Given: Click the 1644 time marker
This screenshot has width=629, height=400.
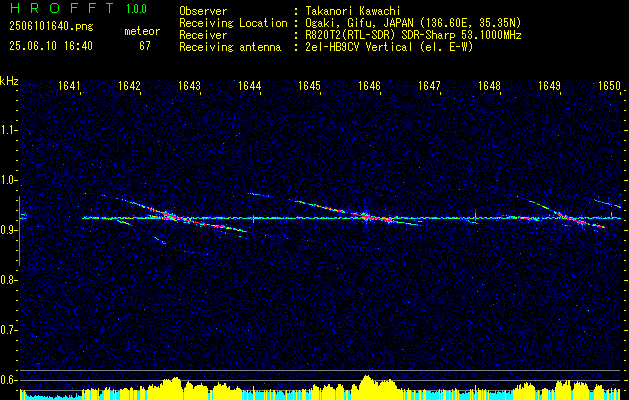Looking at the screenshot, I should point(250,86).
